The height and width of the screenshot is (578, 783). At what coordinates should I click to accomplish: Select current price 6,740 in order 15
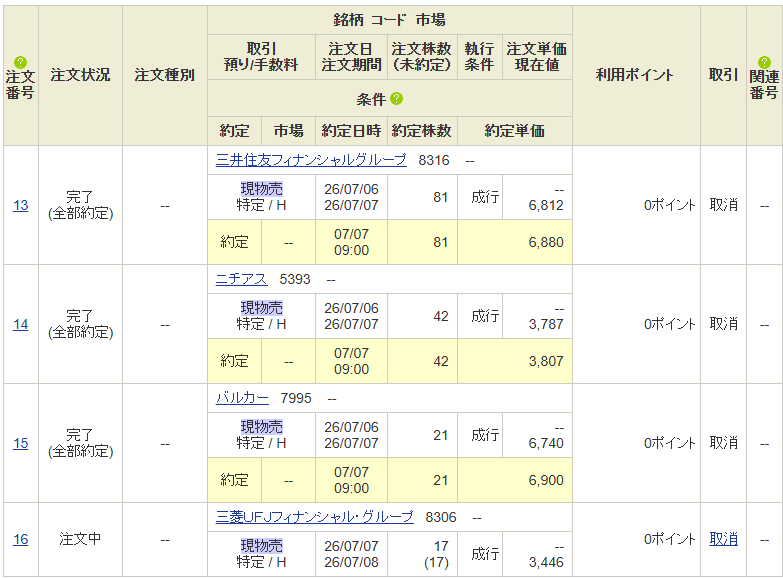(x=546, y=443)
